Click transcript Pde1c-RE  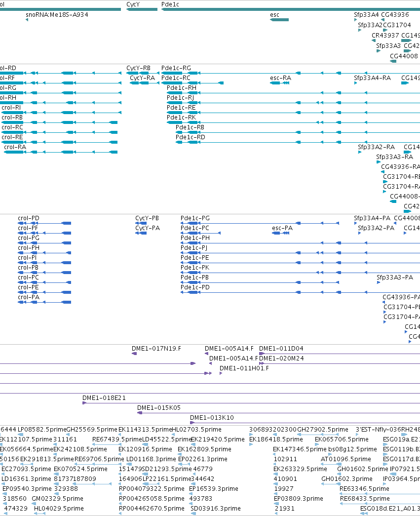181,108
